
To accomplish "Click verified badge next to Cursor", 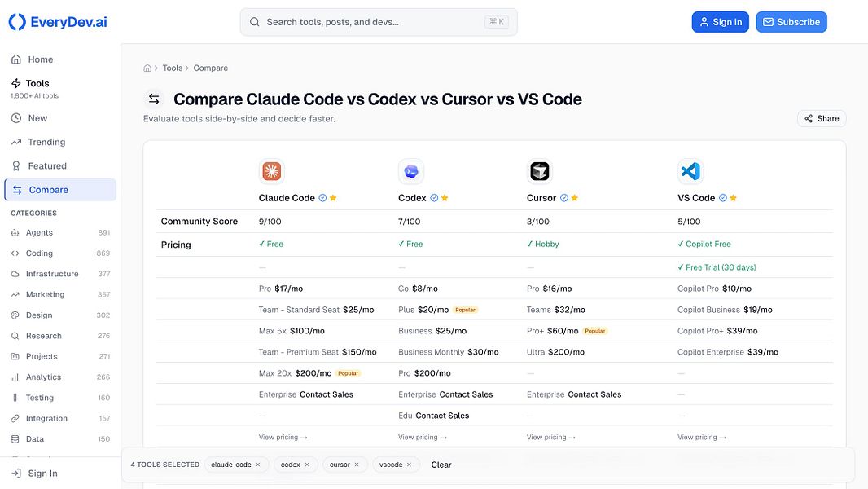I will (x=564, y=198).
